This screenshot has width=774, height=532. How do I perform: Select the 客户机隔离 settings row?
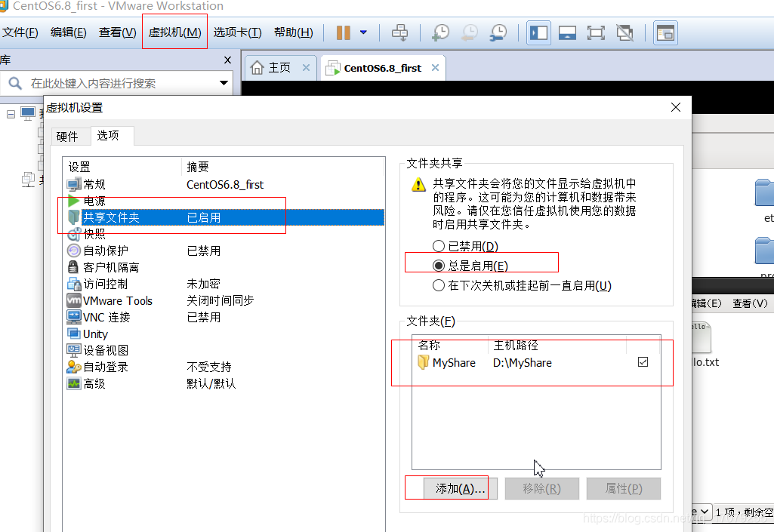pyautogui.click(x=225, y=267)
